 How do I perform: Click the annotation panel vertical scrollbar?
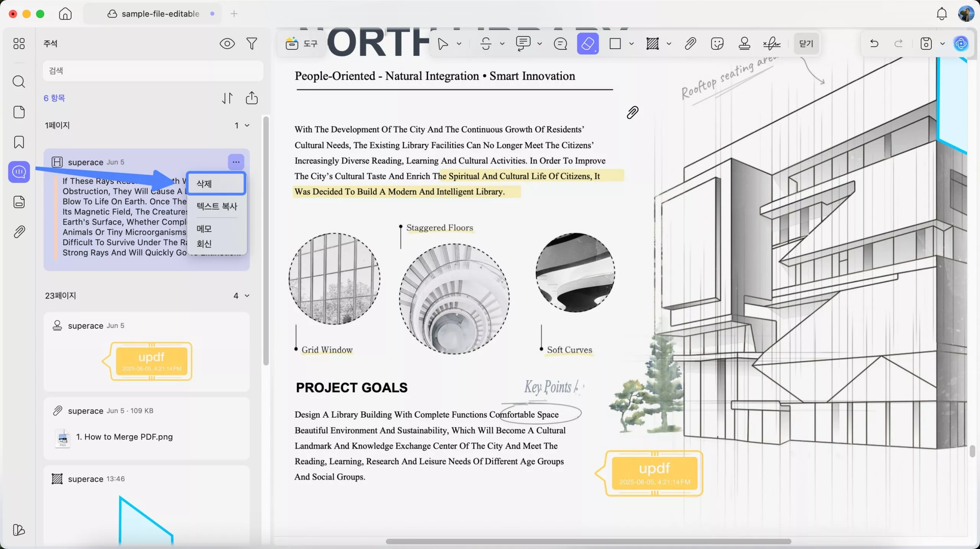click(266, 241)
